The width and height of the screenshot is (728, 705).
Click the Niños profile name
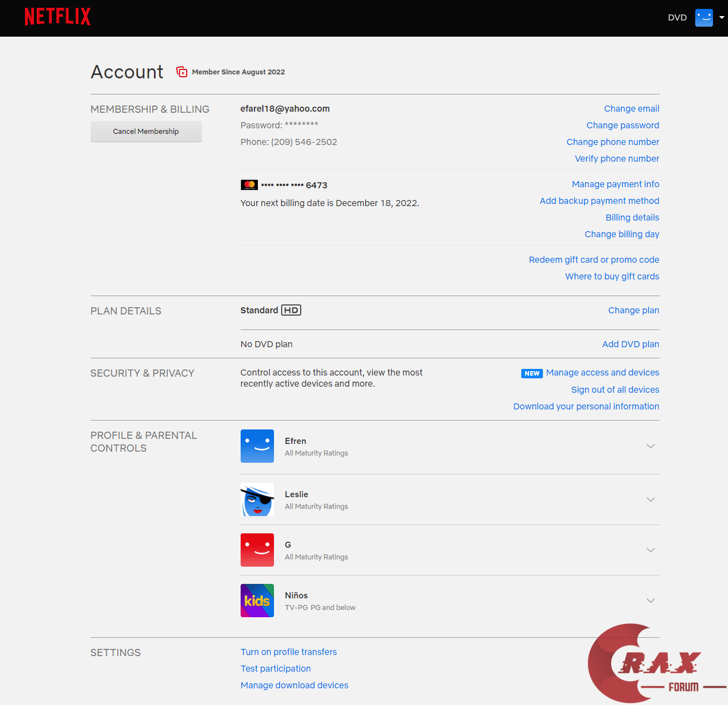tap(296, 596)
